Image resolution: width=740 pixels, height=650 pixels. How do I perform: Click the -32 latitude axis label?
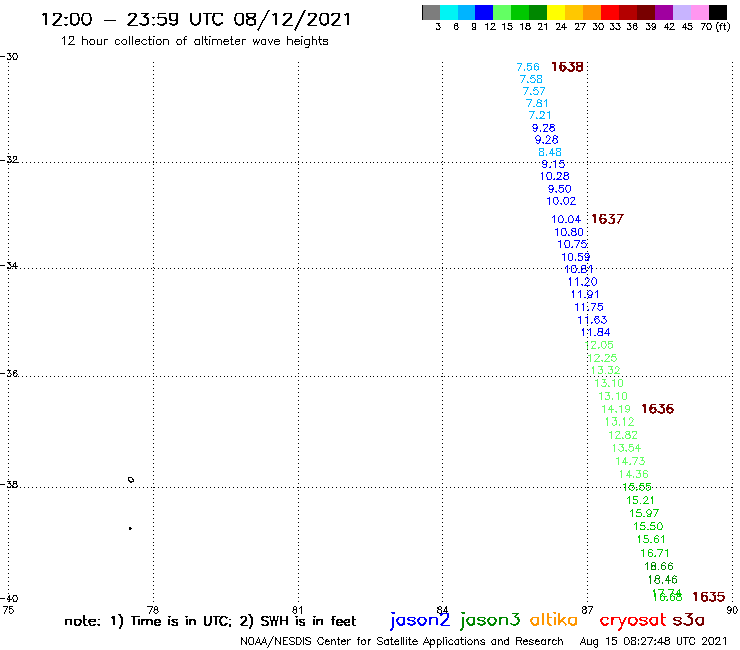(9, 160)
